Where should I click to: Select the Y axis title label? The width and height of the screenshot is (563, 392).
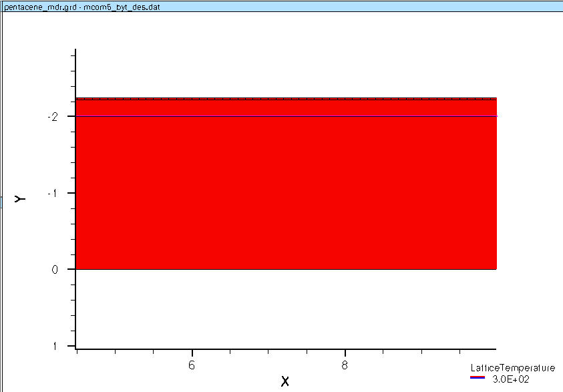point(21,198)
